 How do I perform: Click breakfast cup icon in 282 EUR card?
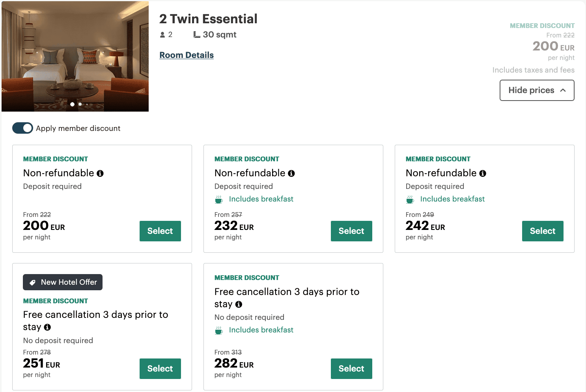[219, 330]
